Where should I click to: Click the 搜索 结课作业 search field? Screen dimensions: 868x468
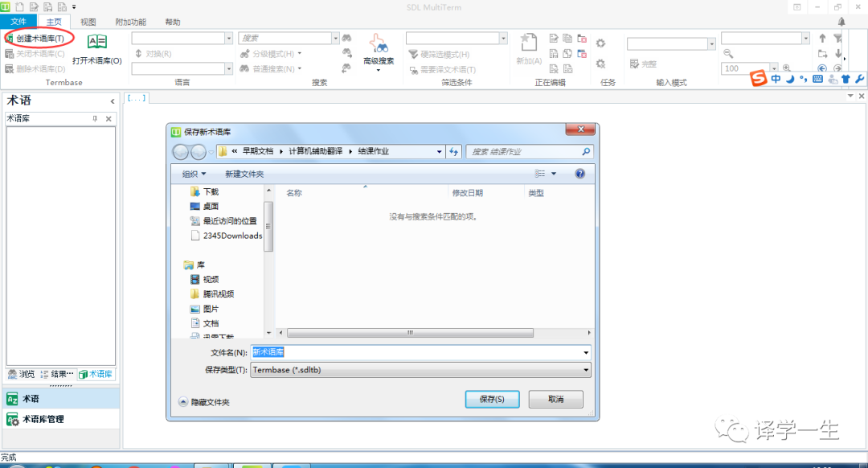529,151
